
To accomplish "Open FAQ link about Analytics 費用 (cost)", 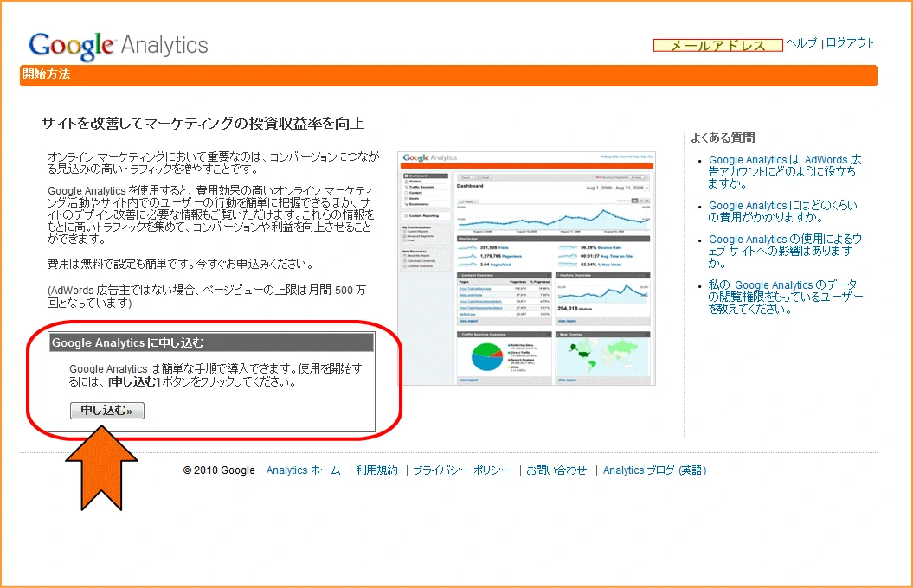I will coord(782,212).
